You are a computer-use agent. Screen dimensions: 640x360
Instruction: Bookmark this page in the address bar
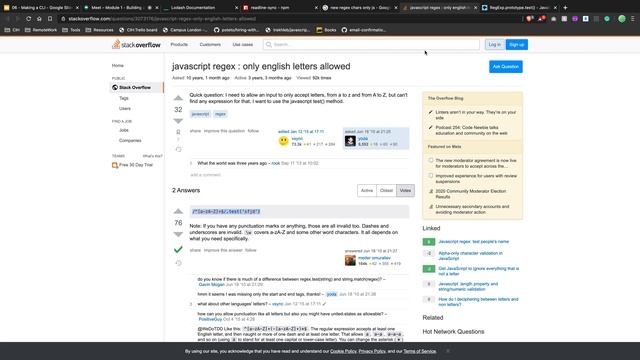(x=50, y=19)
